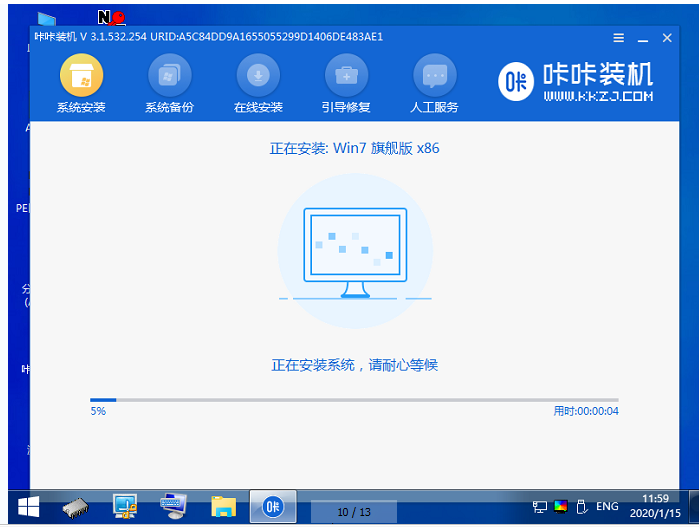
Task: Open 在线安装 online install section
Action: click(x=258, y=83)
